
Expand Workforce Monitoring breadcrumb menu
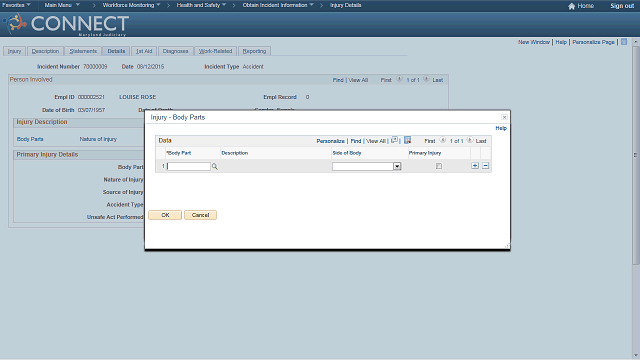[x=131, y=5]
